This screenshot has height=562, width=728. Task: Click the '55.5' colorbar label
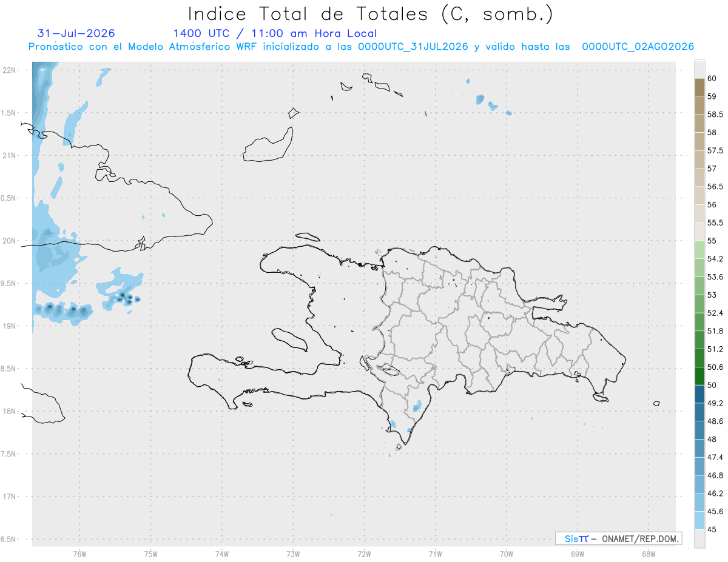point(715,222)
